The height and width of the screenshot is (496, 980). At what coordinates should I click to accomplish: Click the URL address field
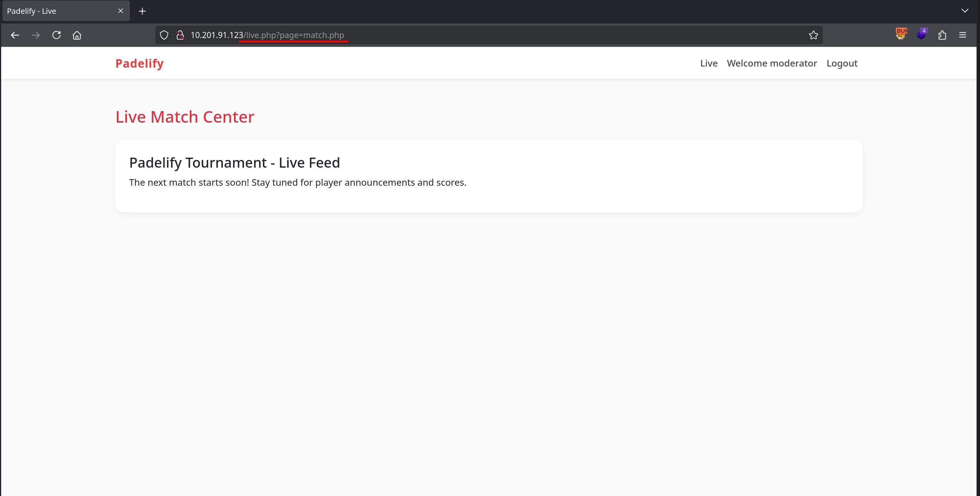pos(500,35)
